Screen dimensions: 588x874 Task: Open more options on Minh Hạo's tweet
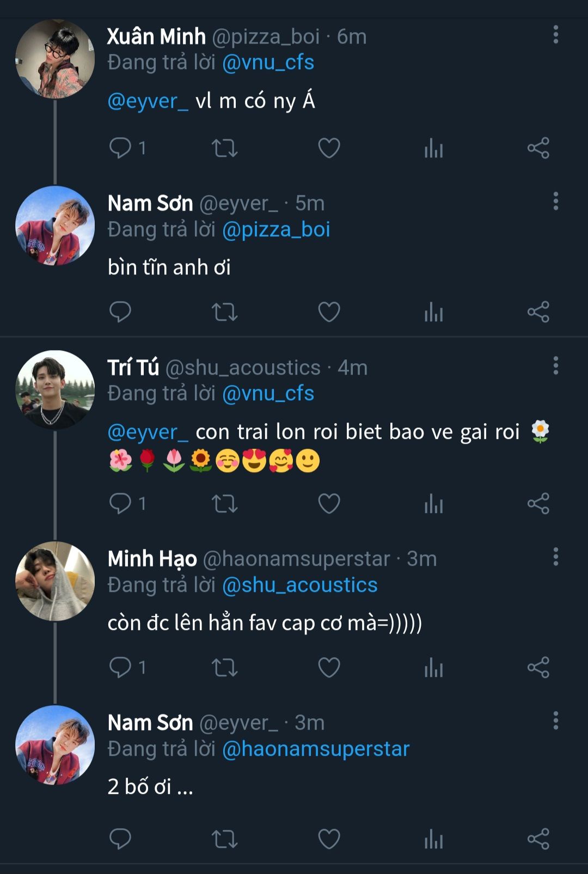click(555, 557)
